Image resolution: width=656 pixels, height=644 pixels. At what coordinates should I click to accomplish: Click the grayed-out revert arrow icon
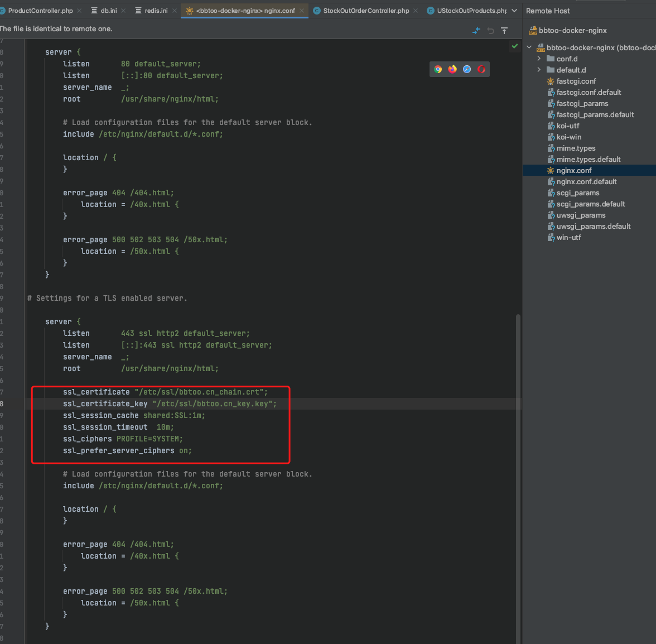[x=490, y=31]
